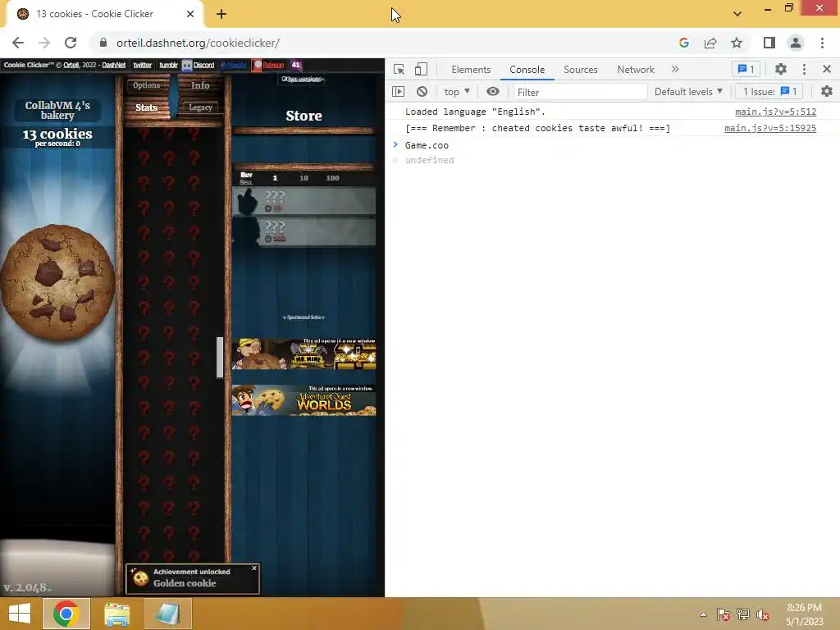Open the Stats menu in game

(x=146, y=107)
